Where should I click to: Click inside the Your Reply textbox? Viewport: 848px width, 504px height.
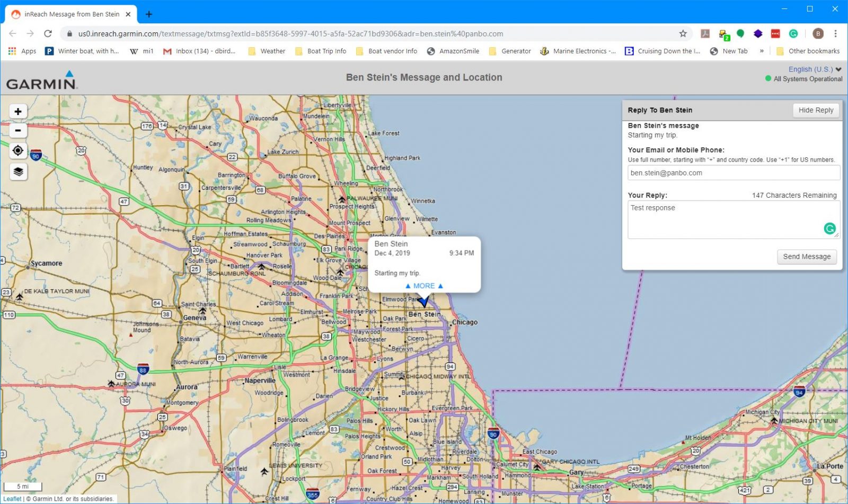pos(734,219)
